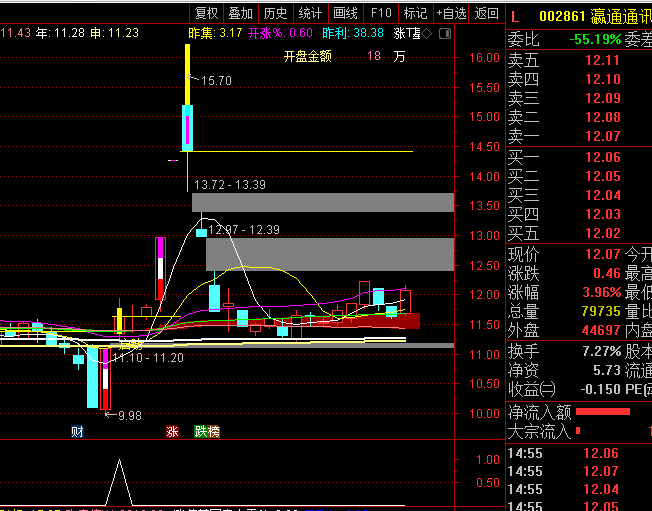Click the 0.50 indicator axis label
652x511 pixels.
(x=487, y=483)
